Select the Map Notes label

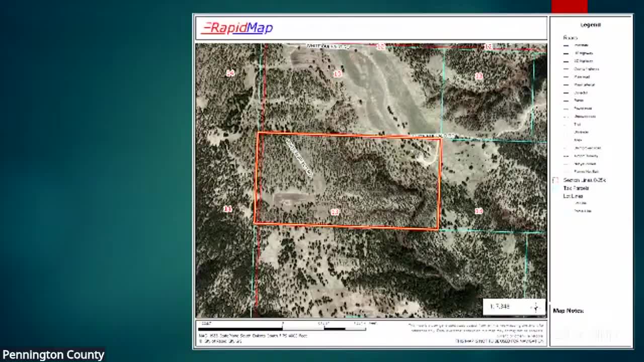[x=568, y=311]
